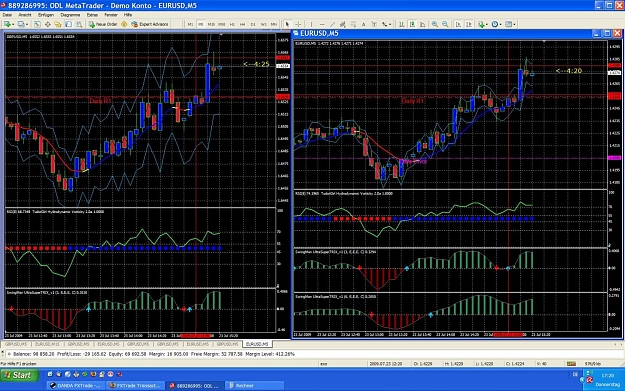
Task: Click the system tray clock 17:20
Action: click(x=608, y=375)
